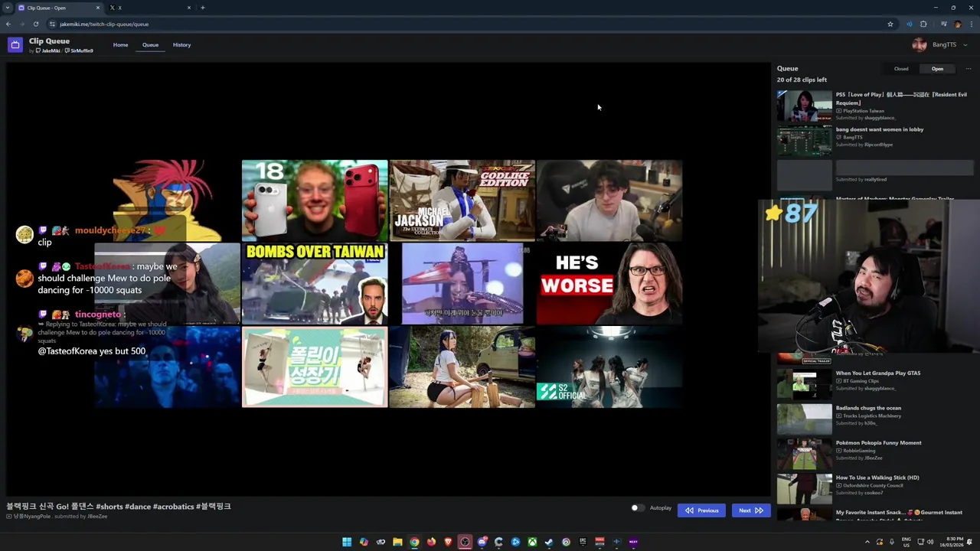Open the purple NEXT app on taskbar
The width and height of the screenshot is (980, 551).
point(633,542)
